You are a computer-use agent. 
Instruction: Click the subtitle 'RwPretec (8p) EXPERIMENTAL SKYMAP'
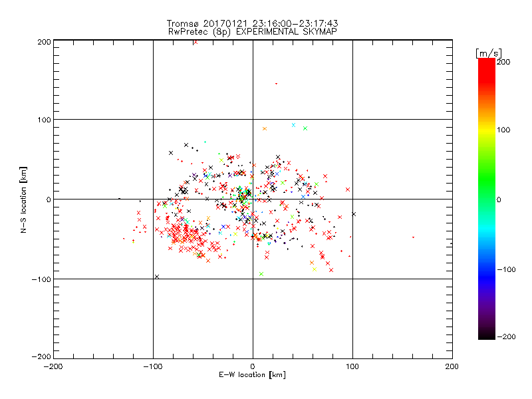(253, 31)
